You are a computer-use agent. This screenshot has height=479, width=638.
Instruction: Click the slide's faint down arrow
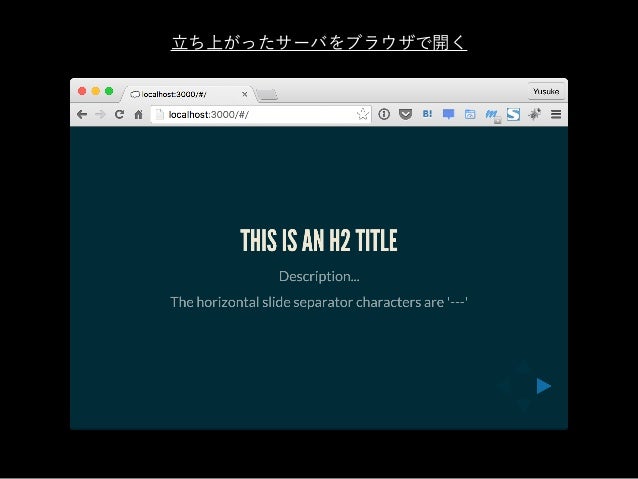tap(524, 406)
